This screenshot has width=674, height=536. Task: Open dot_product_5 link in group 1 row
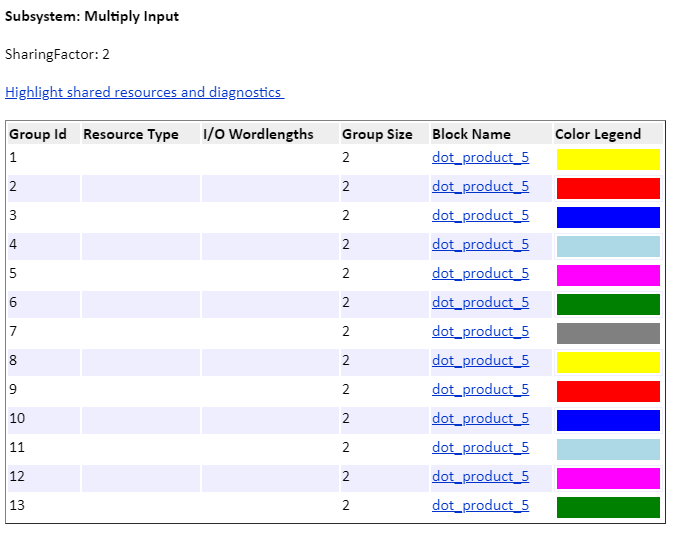pyautogui.click(x=480, y=158)
